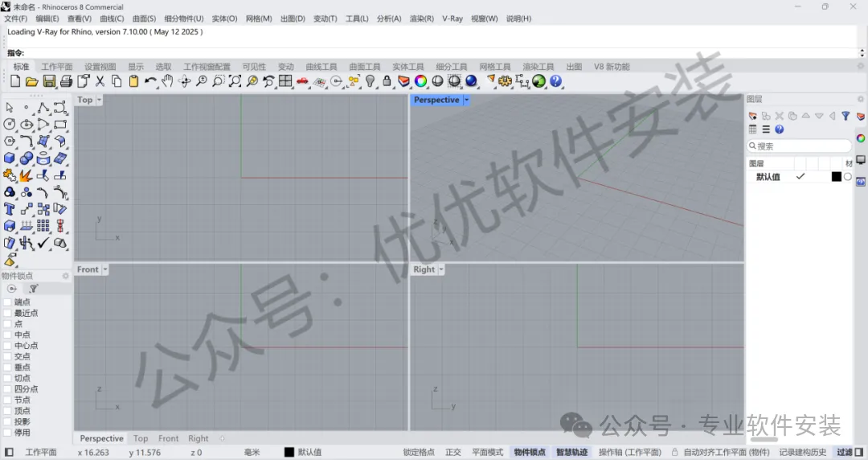Click the light bulb visibility icon

pyautogui.click(x=370, y=81)
